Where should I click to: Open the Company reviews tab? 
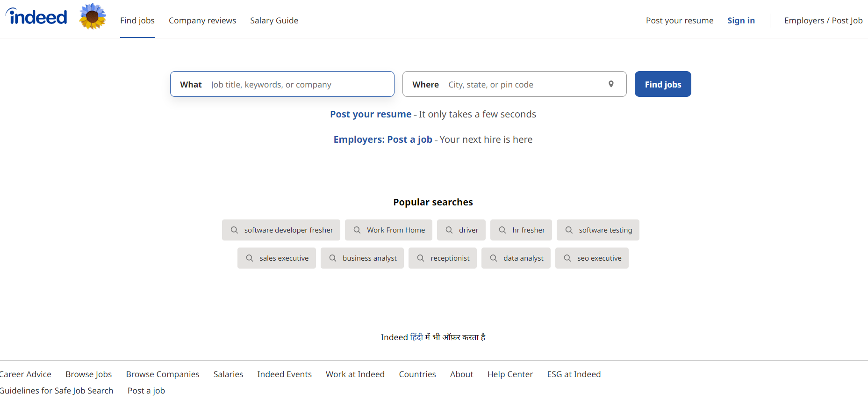point(202,21)
